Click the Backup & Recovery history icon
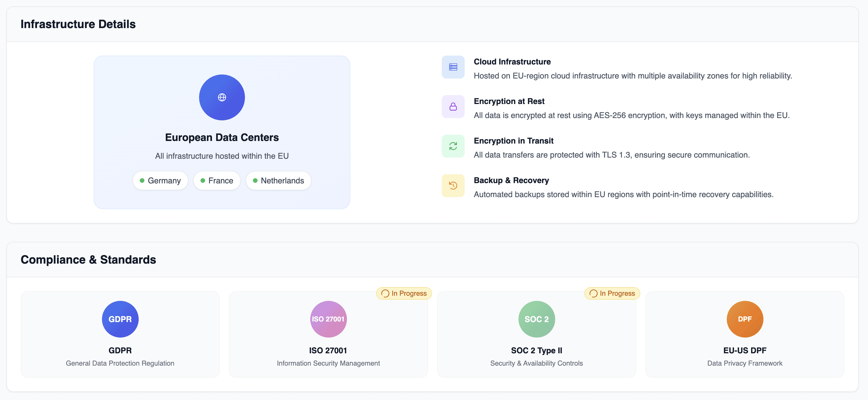 click(453, 186)
